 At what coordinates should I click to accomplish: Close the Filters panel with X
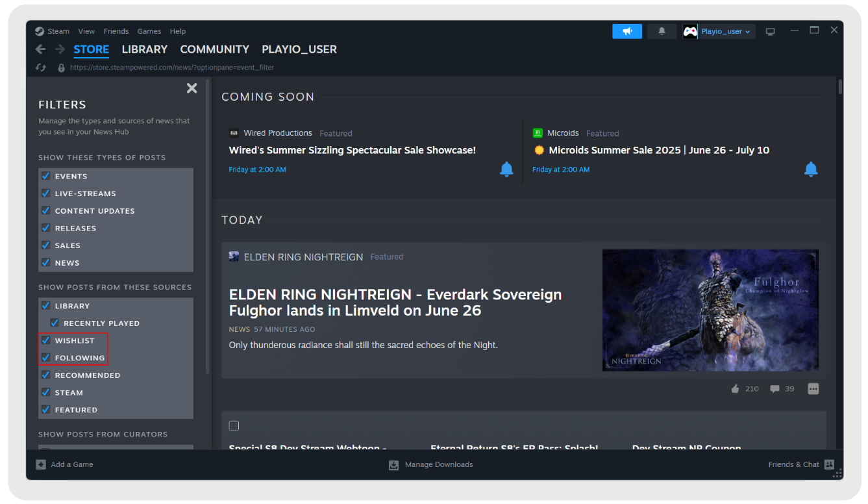coord(192,88)
